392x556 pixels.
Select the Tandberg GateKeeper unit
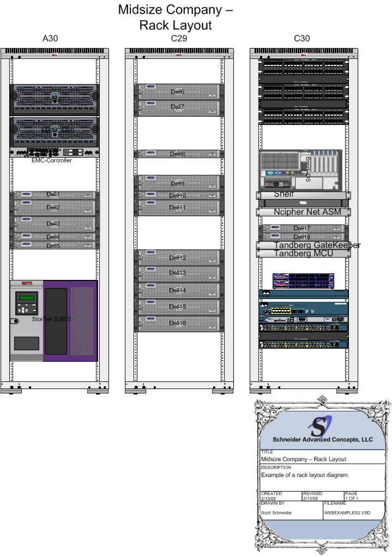[303, 246]
